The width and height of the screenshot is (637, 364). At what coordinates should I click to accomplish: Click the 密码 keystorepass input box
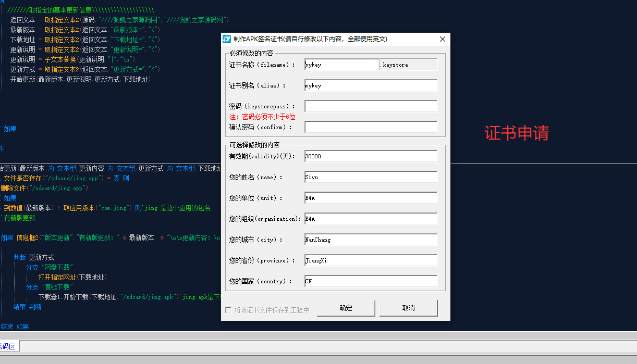pyautogui.click(x=371, y=106)
